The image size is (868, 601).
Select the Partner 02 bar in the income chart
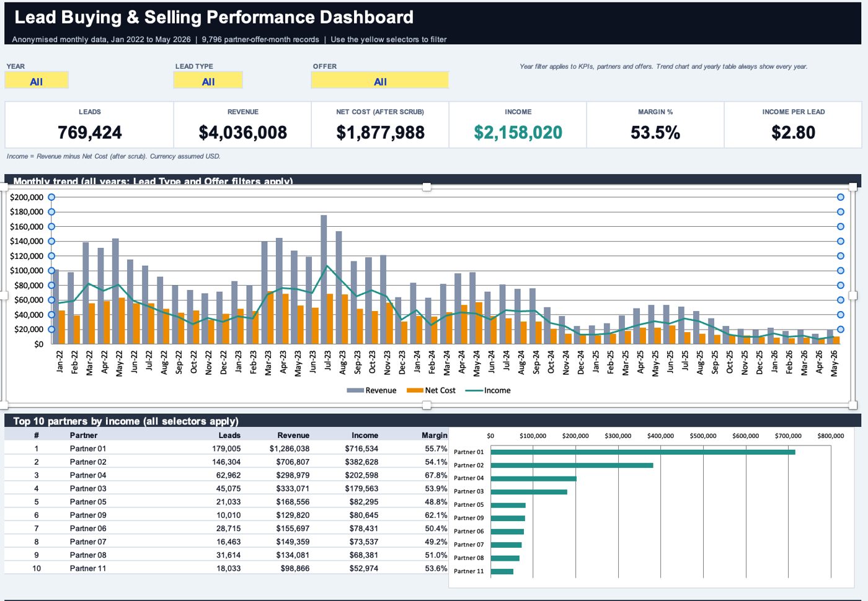pyautogui.click(x=572, y=465)
